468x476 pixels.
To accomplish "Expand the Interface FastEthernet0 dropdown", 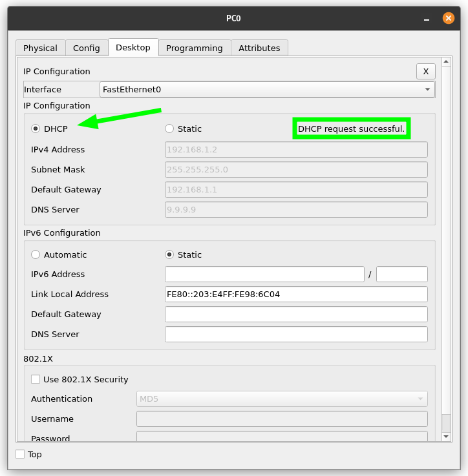I will [x=267, y=90].
